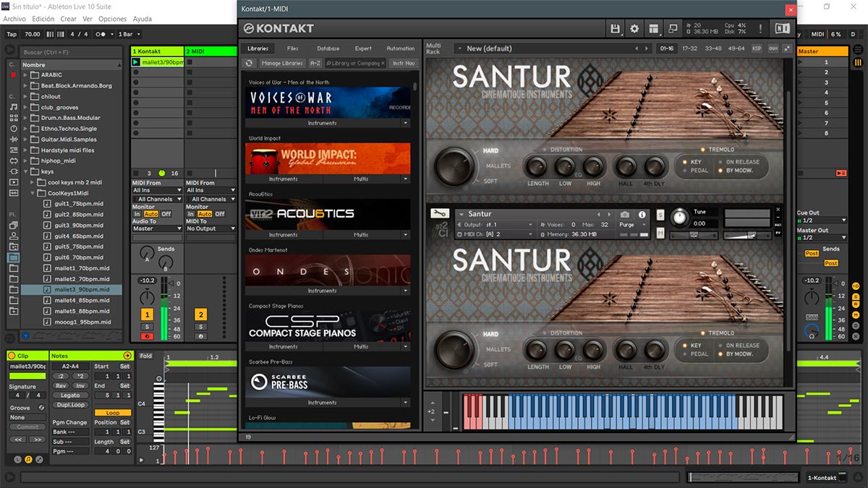Open Santur Purge menu
The height and width of the screenshot is (488, 868).
631,225
